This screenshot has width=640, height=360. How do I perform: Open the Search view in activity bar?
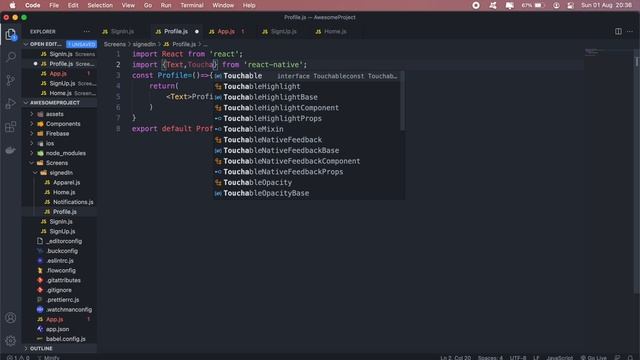(x=11, y=56)
